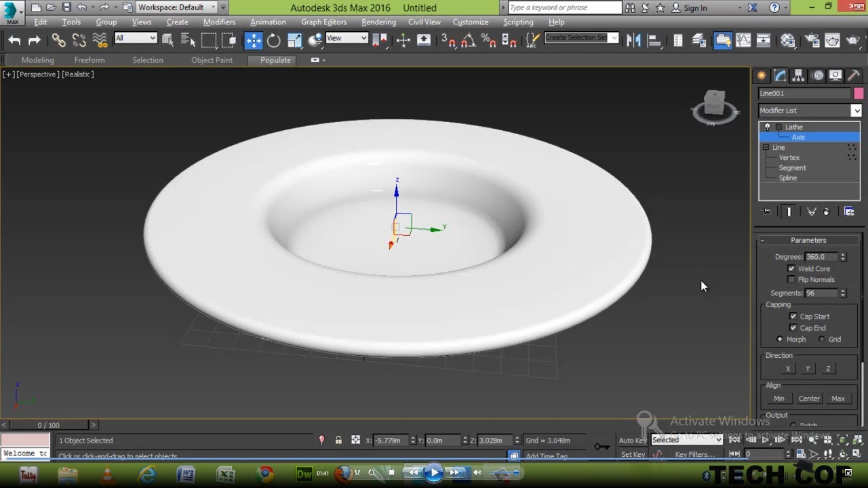Screen dimensions: 868x488
Task: Toggle Lathe modifier lightbulb visibility
Action: tap(768, 127)
